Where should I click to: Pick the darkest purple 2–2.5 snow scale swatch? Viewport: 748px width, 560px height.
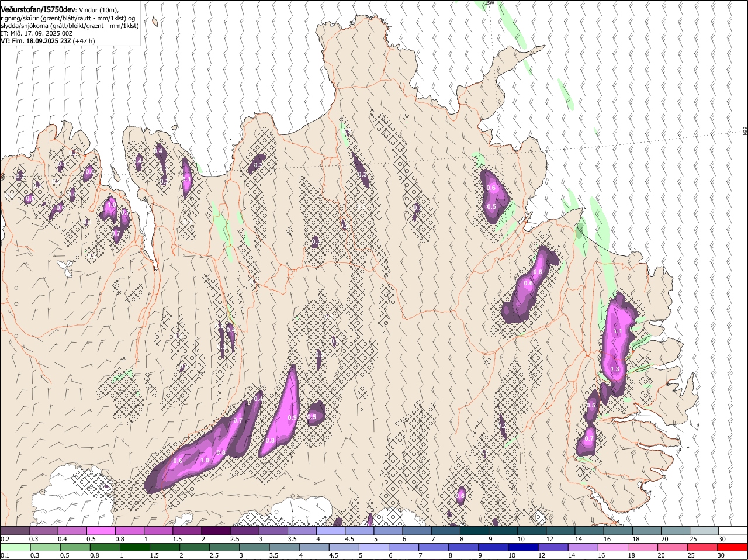point(216,530)
